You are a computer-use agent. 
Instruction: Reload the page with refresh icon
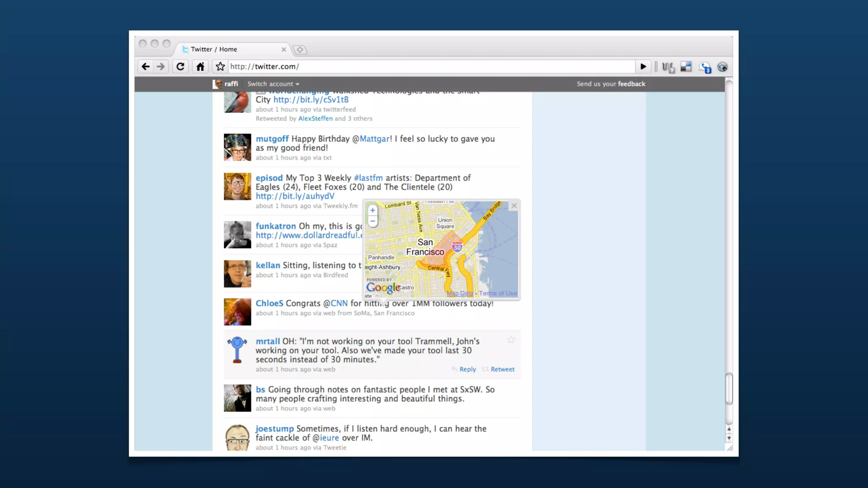pyautogui.click(x=180, y=67)
